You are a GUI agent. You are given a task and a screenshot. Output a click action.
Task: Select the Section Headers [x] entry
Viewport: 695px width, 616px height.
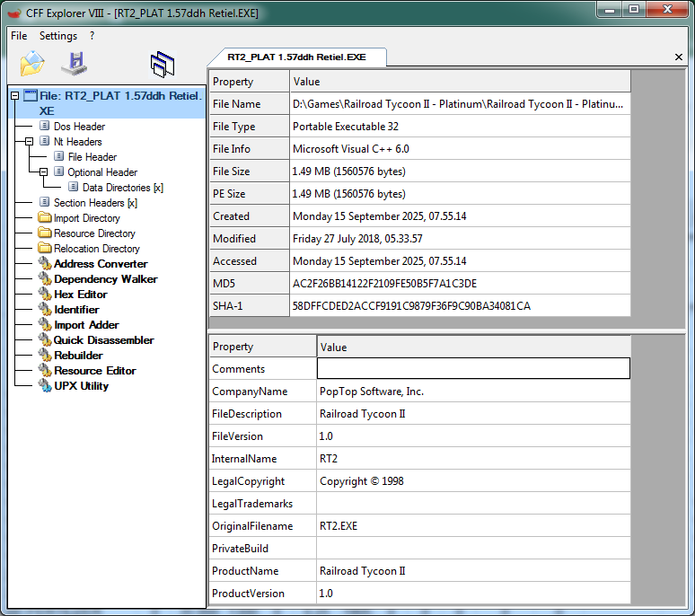tap(94, 203)
